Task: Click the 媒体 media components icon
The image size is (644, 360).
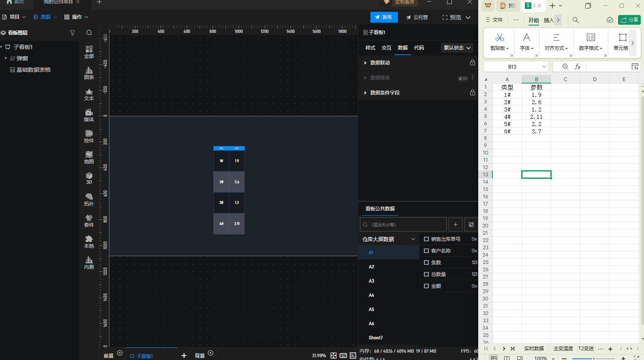Action: tap(89, 115)
